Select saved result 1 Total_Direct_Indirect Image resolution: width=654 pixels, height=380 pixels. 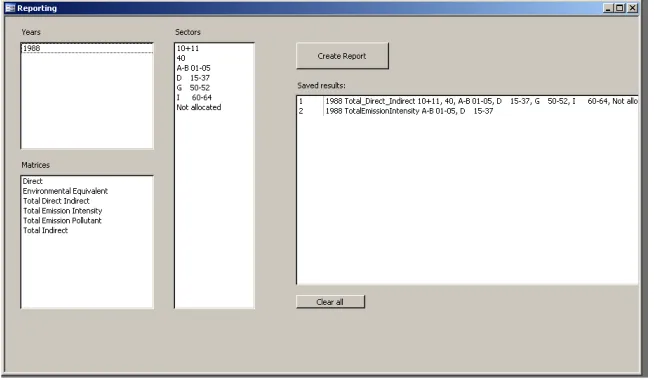468,101
